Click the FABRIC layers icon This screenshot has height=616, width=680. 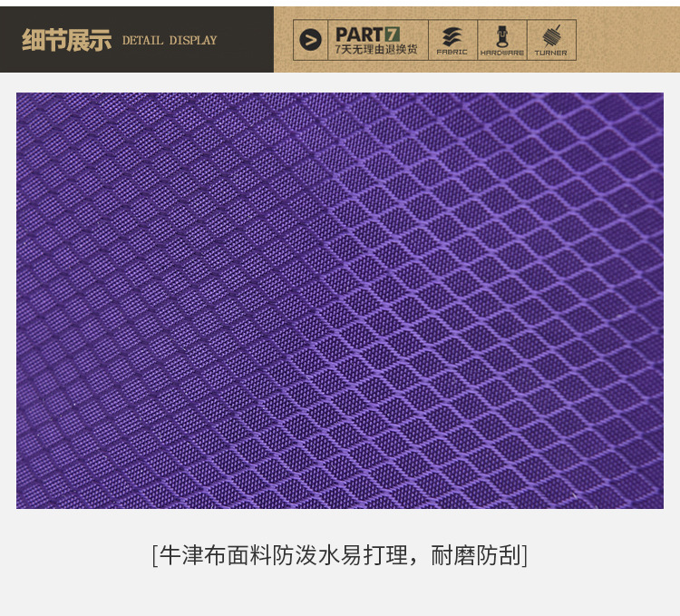point(452,37)
